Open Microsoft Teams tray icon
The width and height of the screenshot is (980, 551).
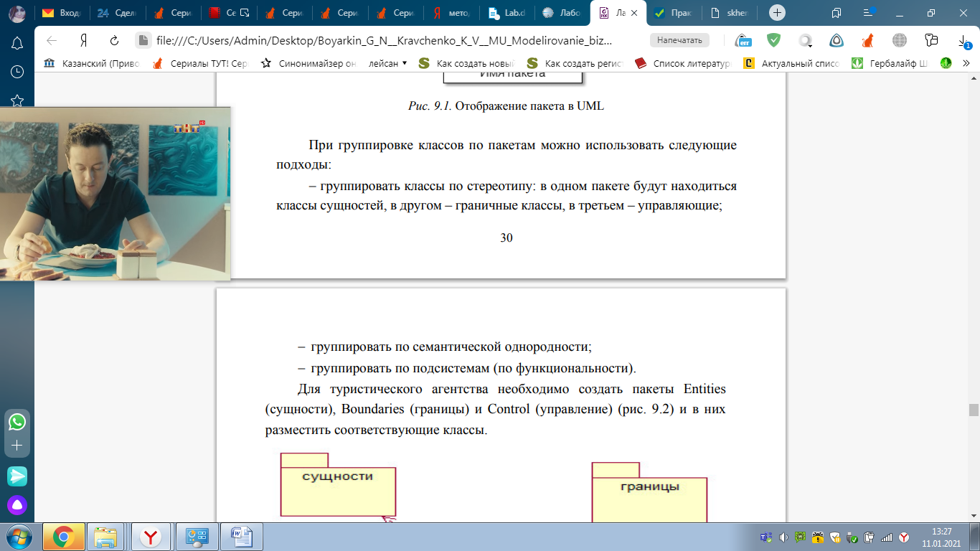766,537
